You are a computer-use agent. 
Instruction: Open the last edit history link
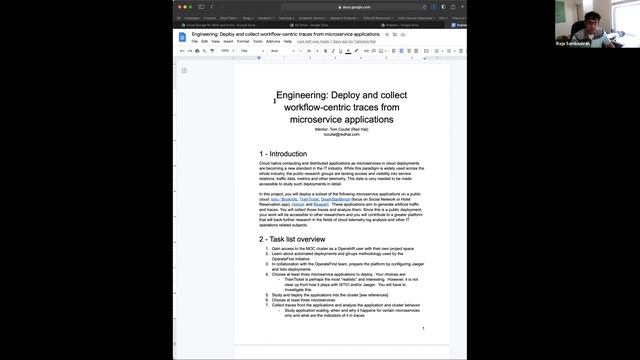point(336,42)
